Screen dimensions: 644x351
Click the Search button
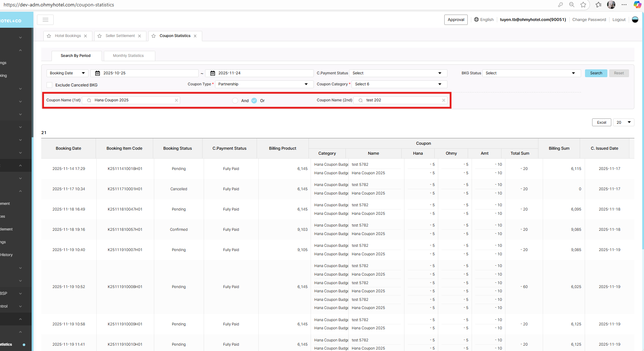coord(596,73)
